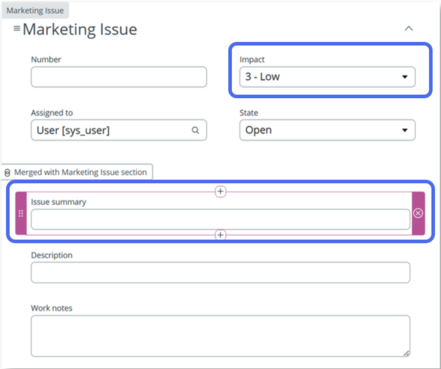Viewport: 441px width, 369px height.
Task: Click the link icon on merged section label
Action: point(7,173)
